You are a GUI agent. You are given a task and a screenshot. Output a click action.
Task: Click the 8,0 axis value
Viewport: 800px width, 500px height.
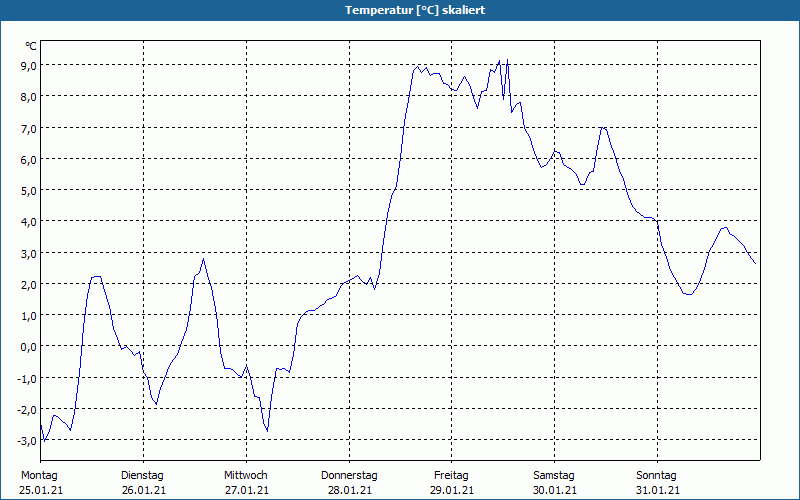tap(29, 96)
